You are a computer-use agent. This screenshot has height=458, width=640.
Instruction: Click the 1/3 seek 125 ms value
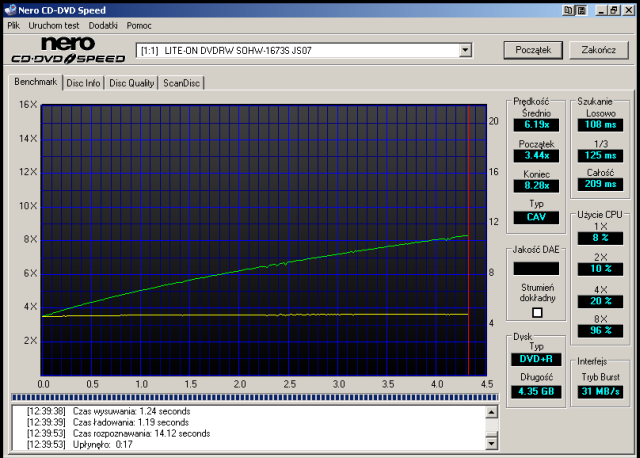[x=600, y=156]
